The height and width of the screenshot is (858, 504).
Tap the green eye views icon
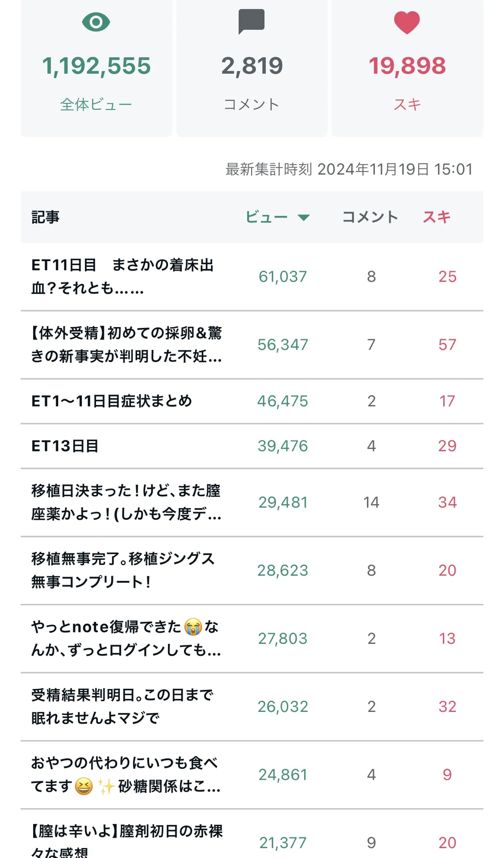[96, 22]
